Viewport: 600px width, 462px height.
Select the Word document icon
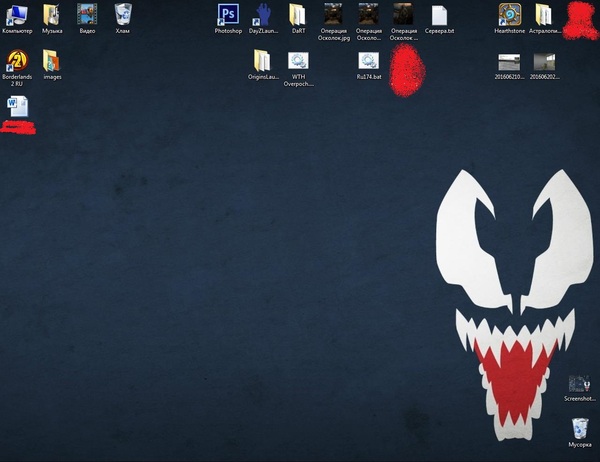pos(18,105)
